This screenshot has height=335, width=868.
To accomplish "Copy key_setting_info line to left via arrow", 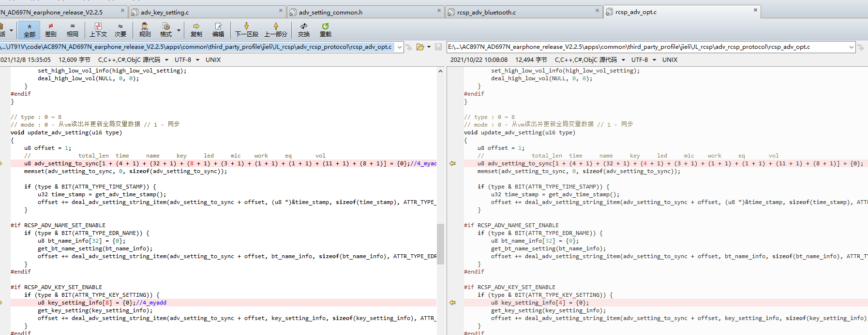I will coord(452,303).
